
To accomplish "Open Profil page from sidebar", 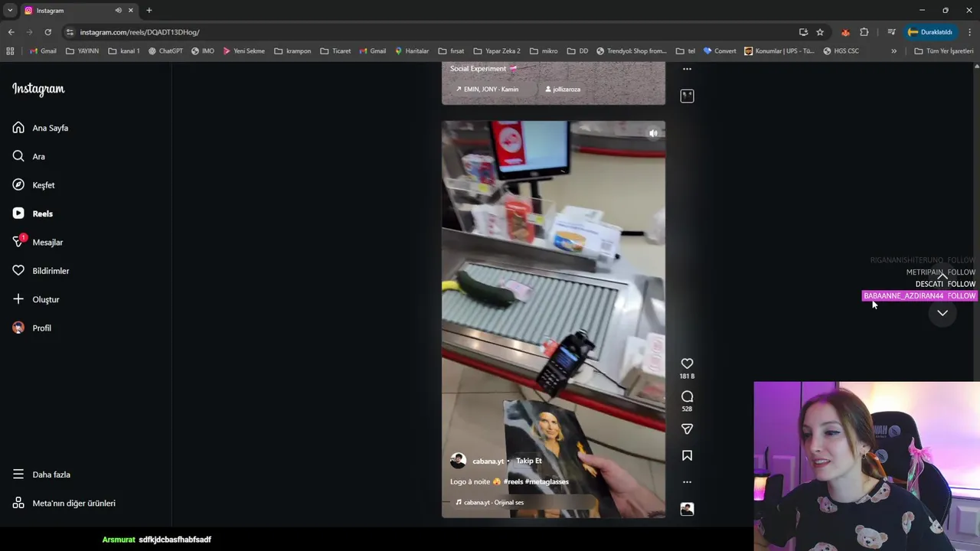I will click(31, 328).
